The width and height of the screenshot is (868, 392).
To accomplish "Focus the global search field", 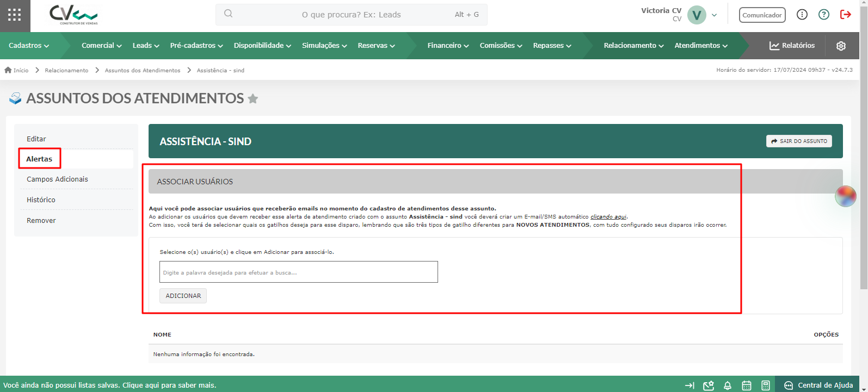I will (x=352, y=15).
